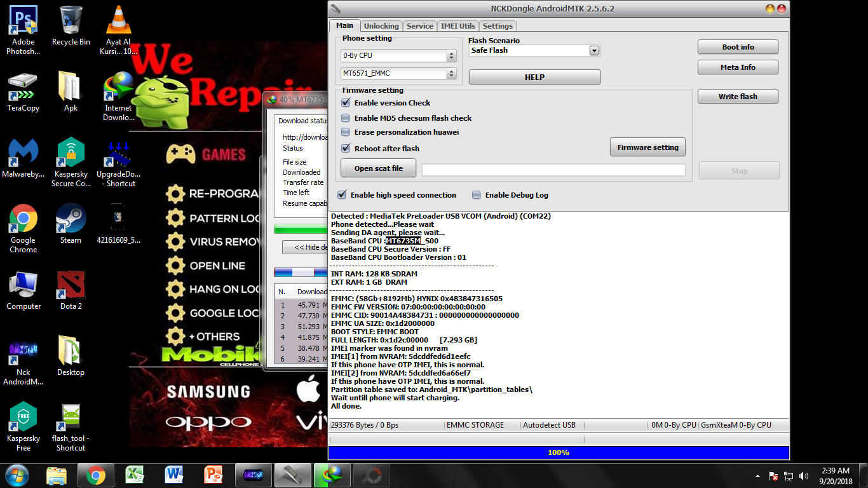
Task: Select the Main tab
Action: [344, 25]
